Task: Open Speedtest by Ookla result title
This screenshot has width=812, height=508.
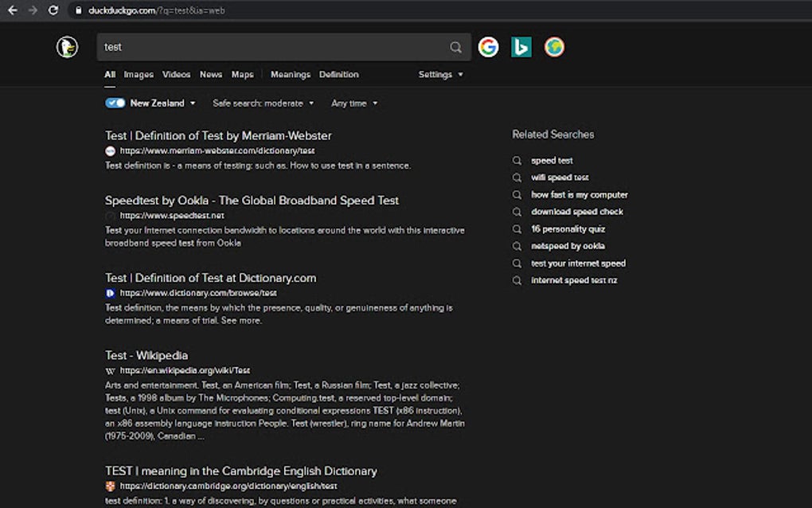Action: [252, 201]
